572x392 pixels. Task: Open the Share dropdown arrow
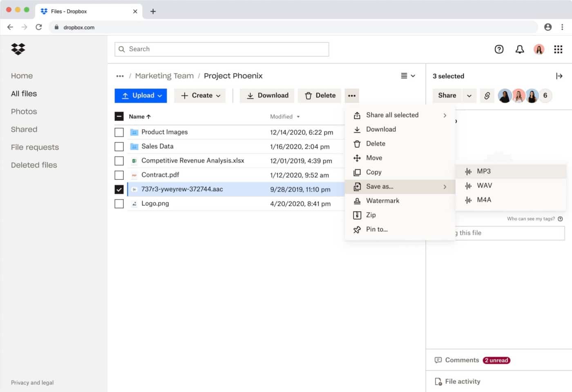pyautogui.click(x=469, y=96)
